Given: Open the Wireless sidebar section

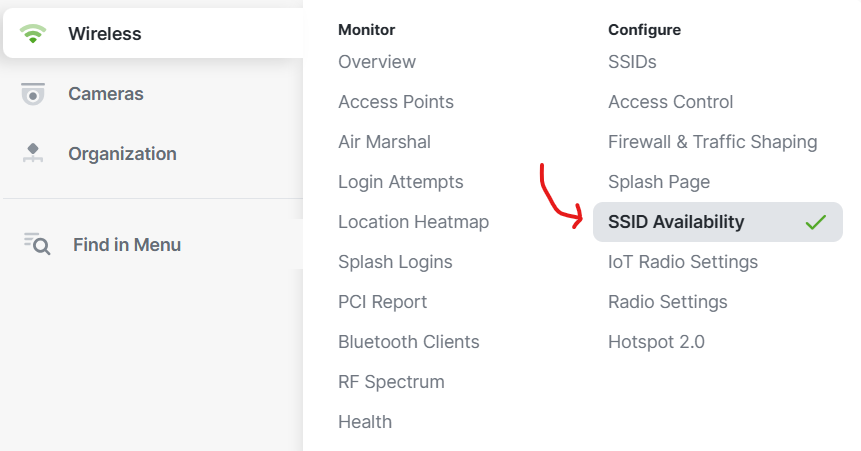Looking at the screenshot, I should [153, 34].
